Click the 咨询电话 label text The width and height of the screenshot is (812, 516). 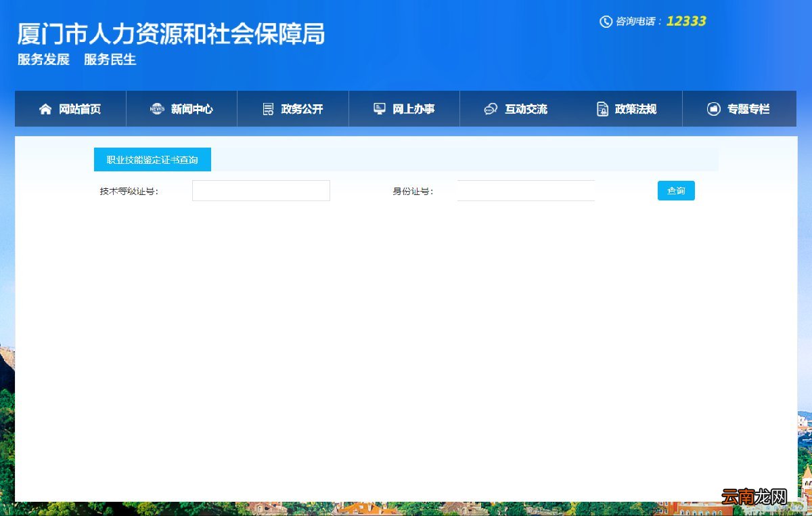tap(638, 22)
